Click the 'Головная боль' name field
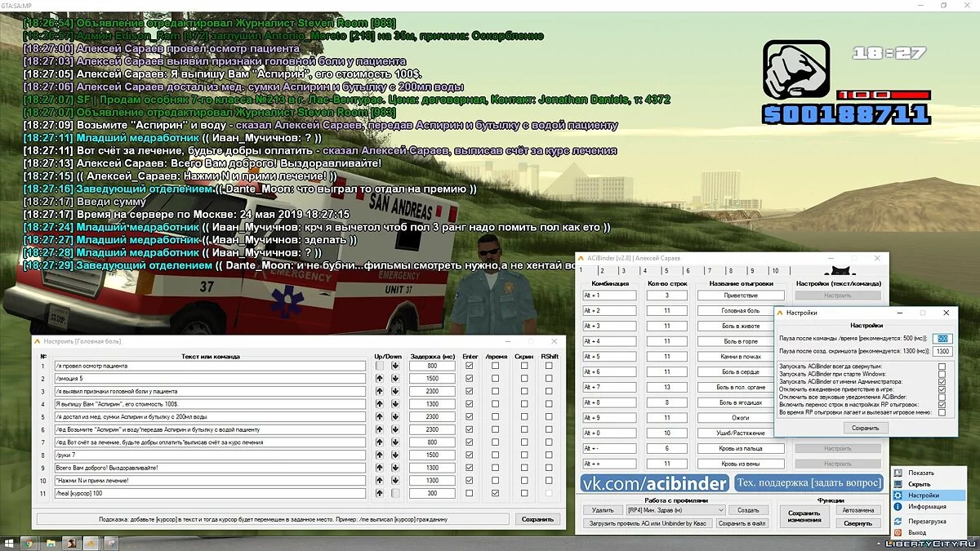980x551 pixels. pos(741,311)
